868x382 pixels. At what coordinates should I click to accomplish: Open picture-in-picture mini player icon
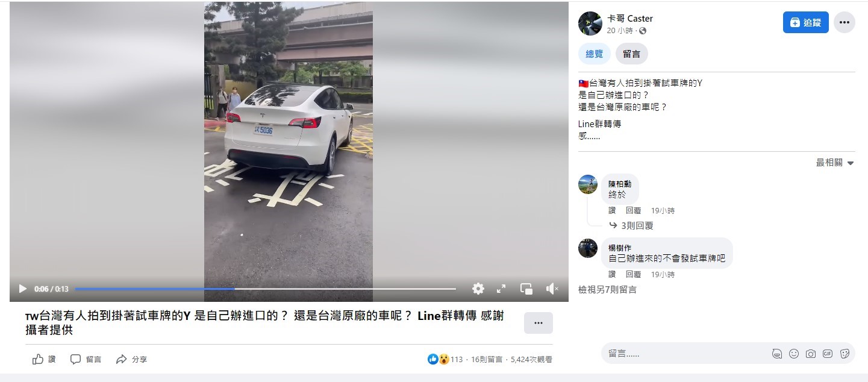click(x=526, y=289)
